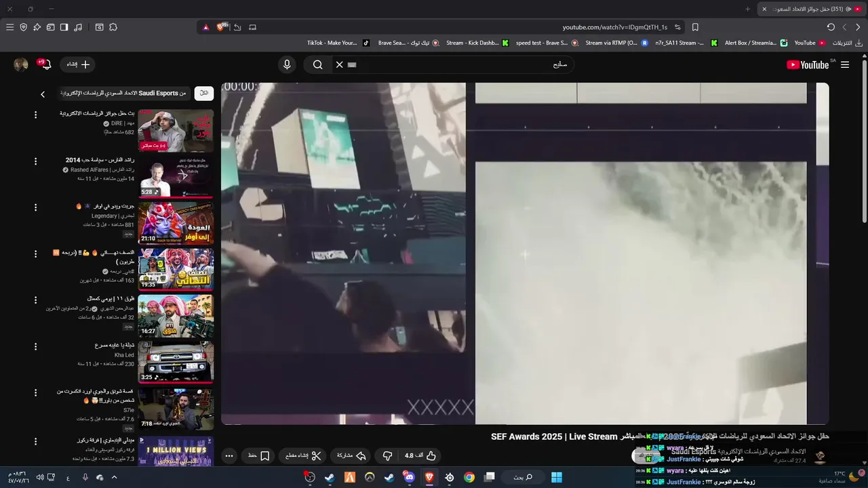Click the Brave Rewards triangle icon
The height and width of the screenshot is (488, 868).
click(206, 27)
